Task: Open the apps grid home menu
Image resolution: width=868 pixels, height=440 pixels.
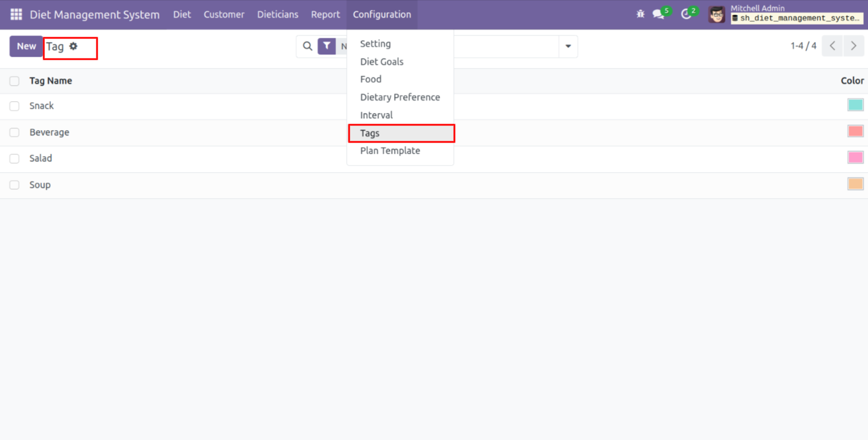Action: 16,14
